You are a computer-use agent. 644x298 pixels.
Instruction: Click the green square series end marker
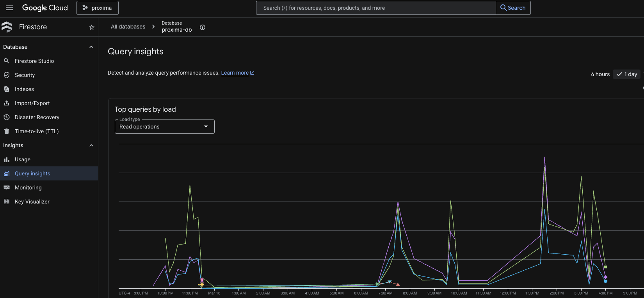click(x=606, y=267)
